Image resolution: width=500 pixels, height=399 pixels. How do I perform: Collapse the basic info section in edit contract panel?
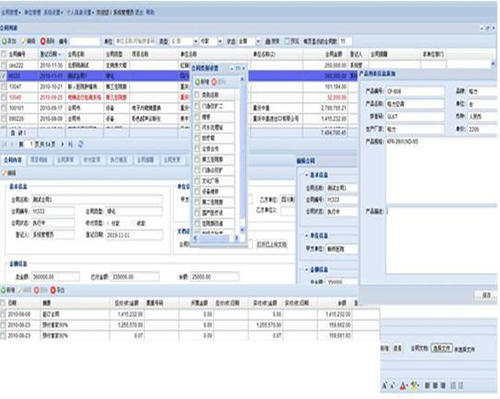(306, 175)
